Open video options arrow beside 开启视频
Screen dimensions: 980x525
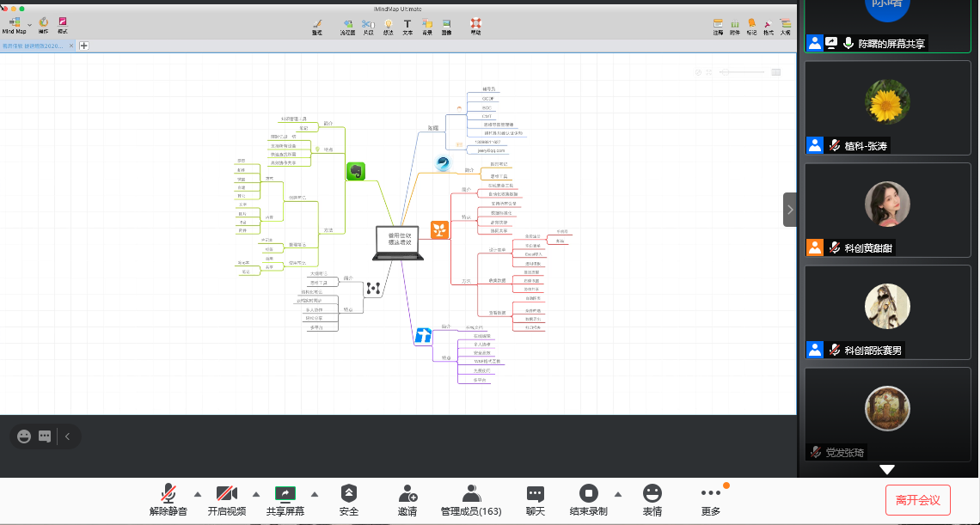click(255, 494)
